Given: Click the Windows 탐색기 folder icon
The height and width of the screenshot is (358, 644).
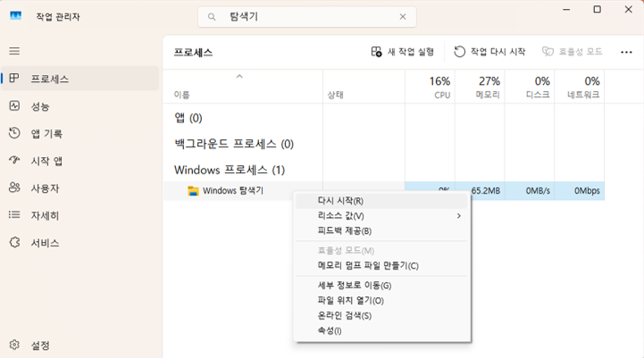Looking at the screenshot, I should (x=193, y=191).
